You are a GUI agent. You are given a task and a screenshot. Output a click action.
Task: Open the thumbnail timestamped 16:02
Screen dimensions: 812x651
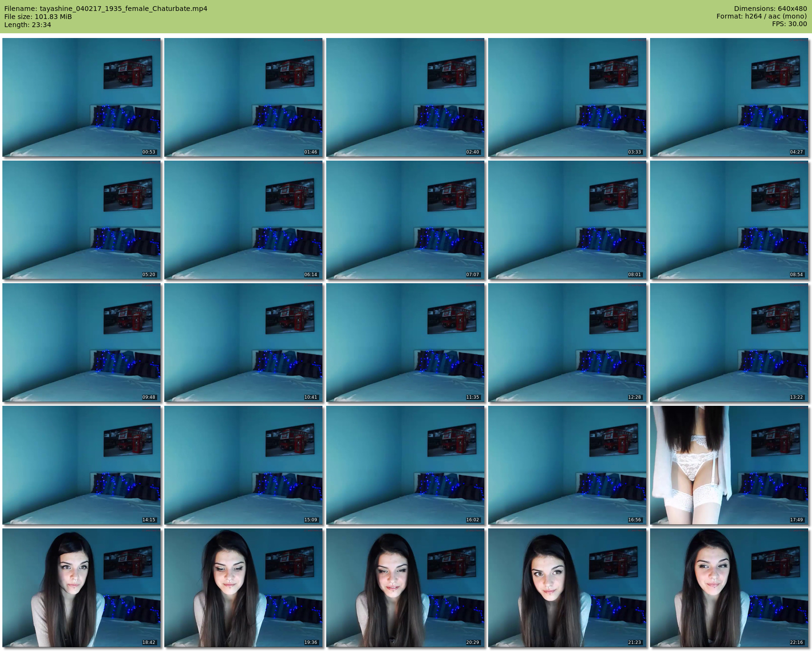tap(405, 465)
